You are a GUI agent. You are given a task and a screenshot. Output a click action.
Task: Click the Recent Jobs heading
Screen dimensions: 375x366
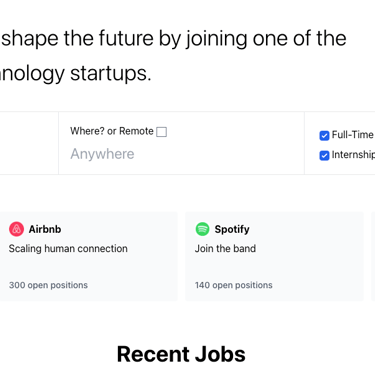click(181, 354)
